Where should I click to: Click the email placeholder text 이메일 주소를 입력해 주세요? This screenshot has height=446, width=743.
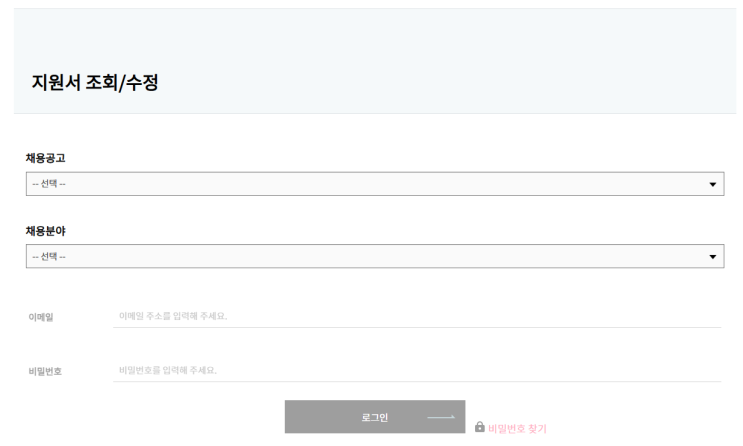(173, 316)
